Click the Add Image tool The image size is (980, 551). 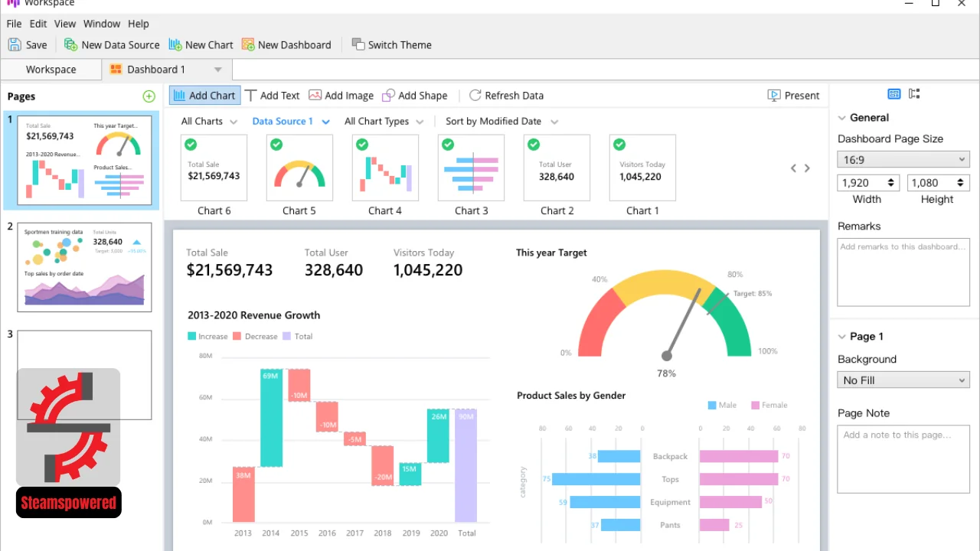click(x=341, y=95)
